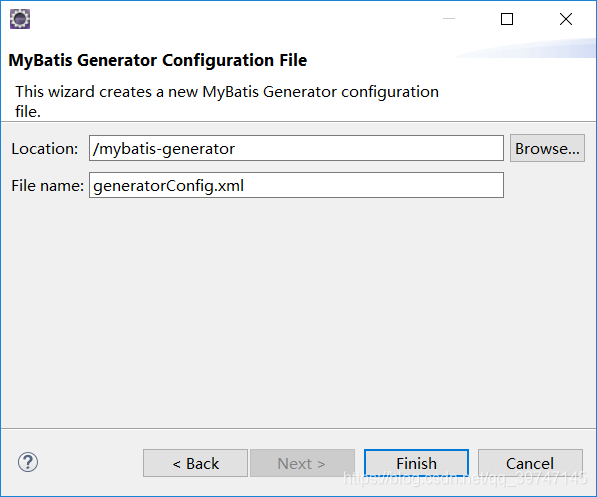Click the 'MyBatis Generator Configuration File' heading

pos(158,60)
